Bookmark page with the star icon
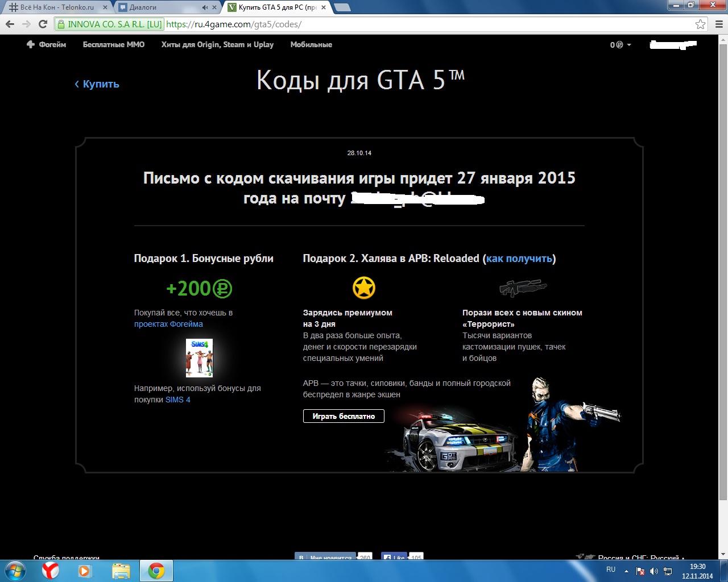The image size is (728, 582). [700, 24]
